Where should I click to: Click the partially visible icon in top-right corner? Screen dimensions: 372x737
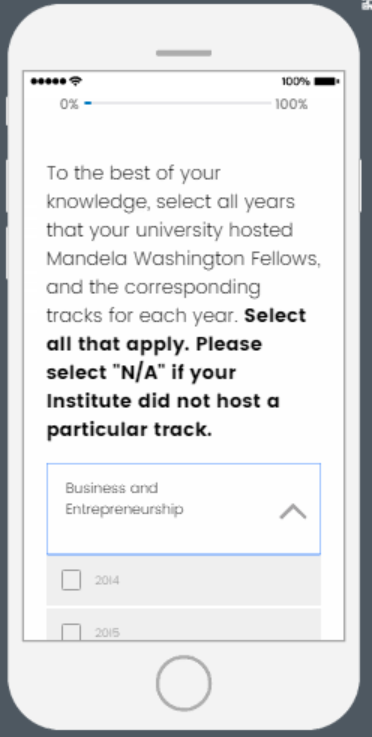click(367, 5)
